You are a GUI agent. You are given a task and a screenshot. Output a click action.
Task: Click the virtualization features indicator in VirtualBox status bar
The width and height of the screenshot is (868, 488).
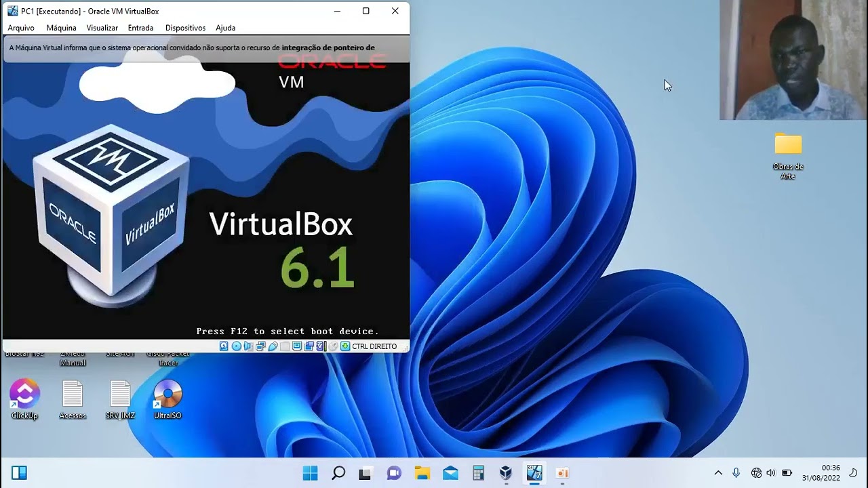click(x=321, y=346)
